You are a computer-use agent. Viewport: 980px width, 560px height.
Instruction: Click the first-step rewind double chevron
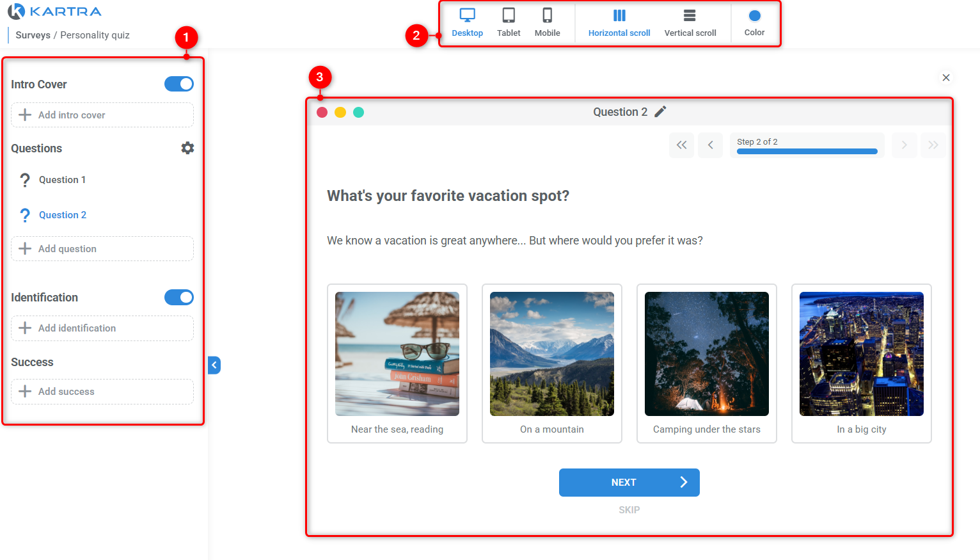(x=681, y=145)
